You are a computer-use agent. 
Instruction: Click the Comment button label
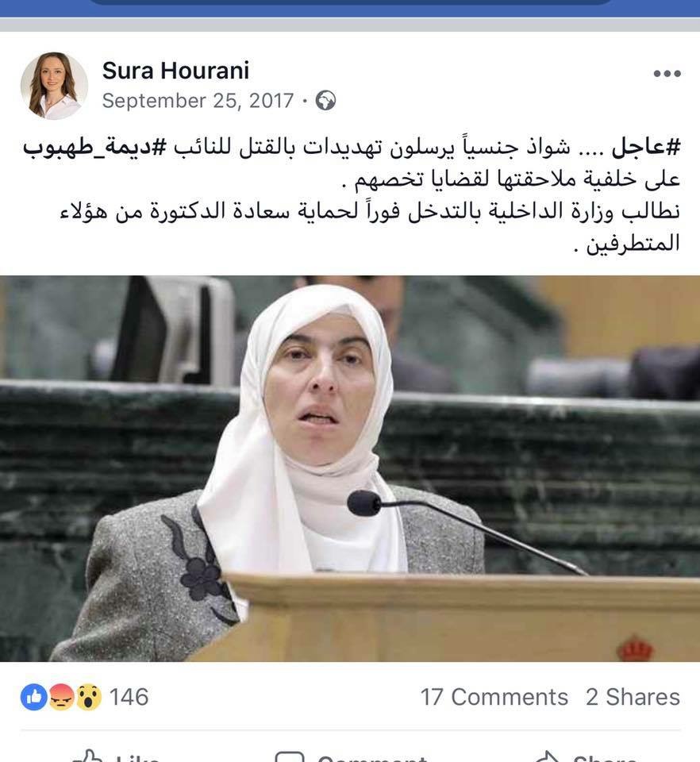click(x=372, y=757)
